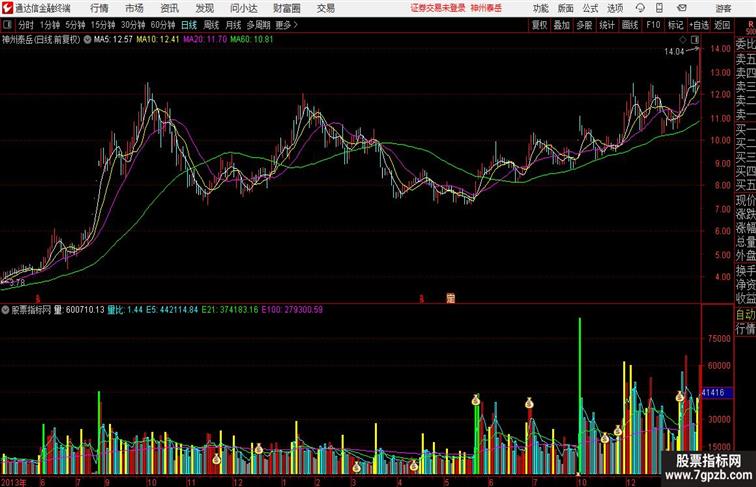Viewport: 756px width, 487px height.
Task: Click the 通达信 red app logo
Action: 7,8
